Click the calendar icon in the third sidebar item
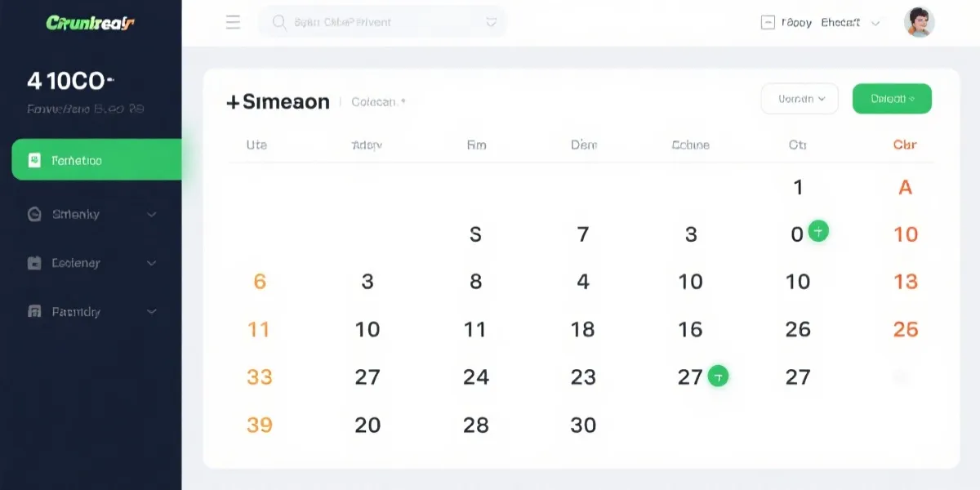This screenshot has height=490, width=980. tap(34, 263)
